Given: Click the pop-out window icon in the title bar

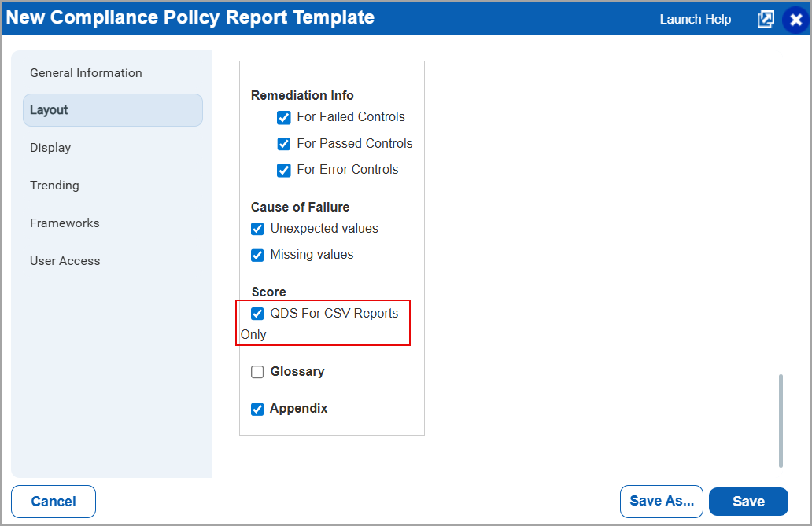Looking at the screenshot, I should pos(765,19).
